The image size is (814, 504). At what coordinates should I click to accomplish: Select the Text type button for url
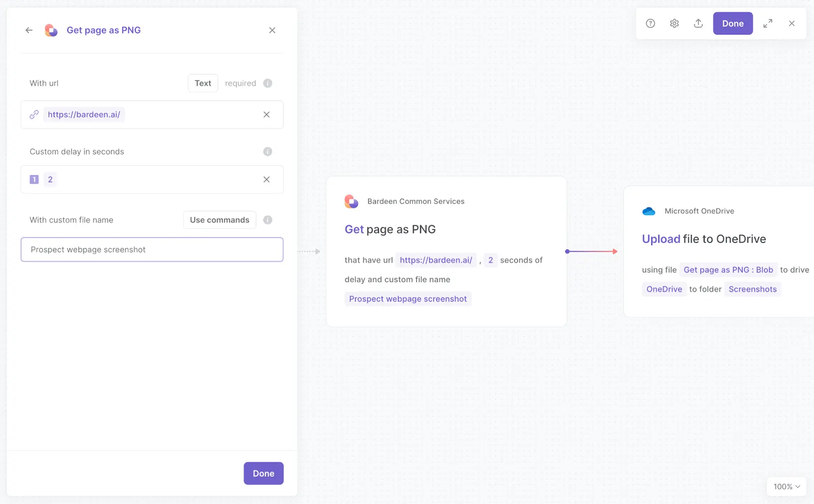202,83
